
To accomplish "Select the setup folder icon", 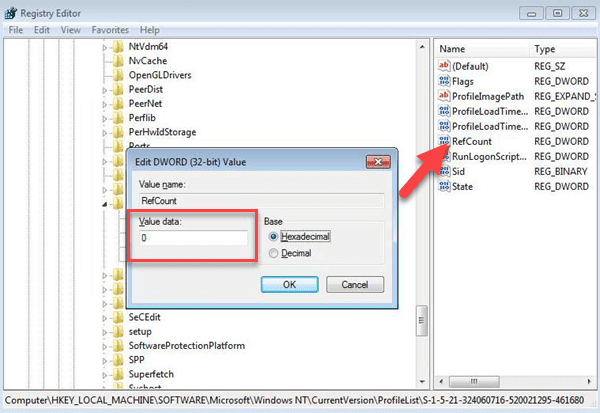I will coord(118,331).
